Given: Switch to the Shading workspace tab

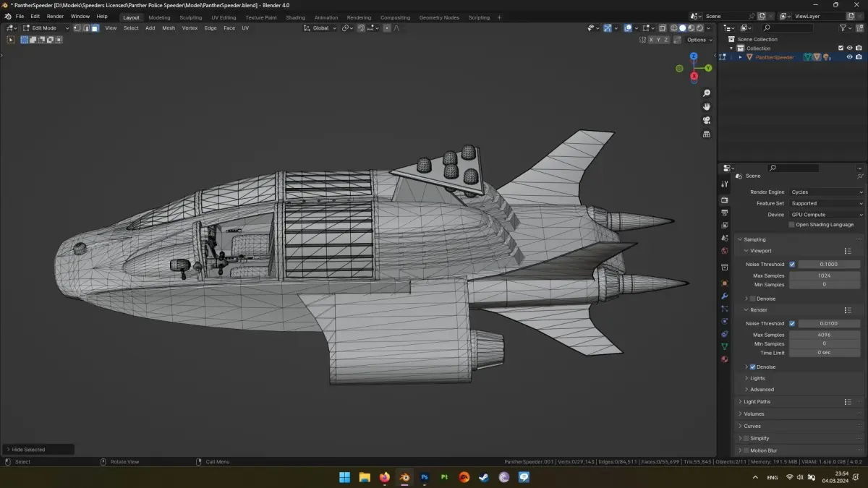Looking at the screenshot, I should click(295, 17).
